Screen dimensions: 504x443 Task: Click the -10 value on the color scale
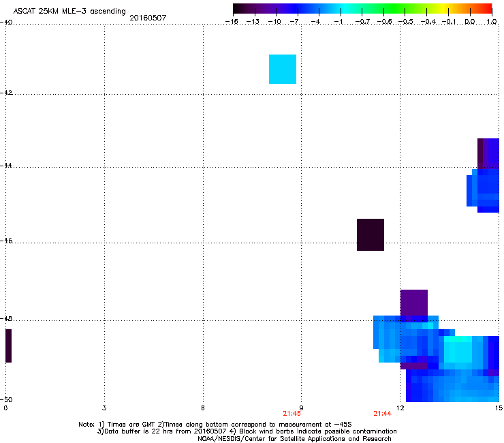click(x=274, y=22)
